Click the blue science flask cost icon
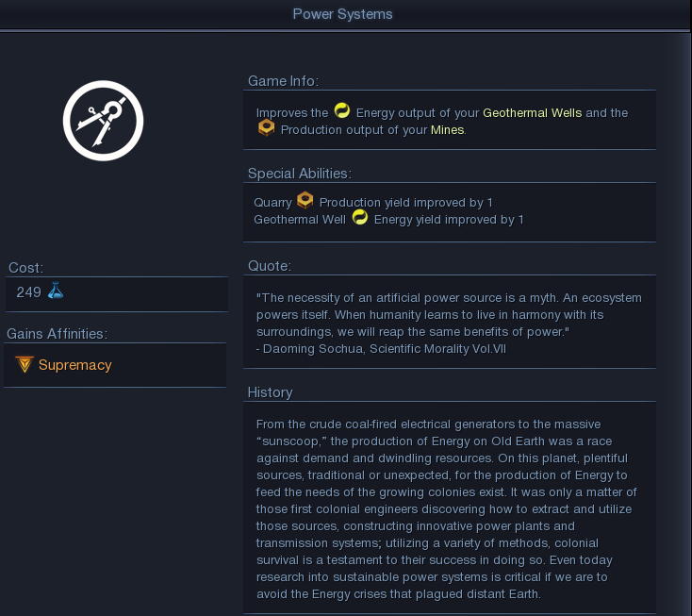Screen dimensions: 692x616 [x=56, y=291]
